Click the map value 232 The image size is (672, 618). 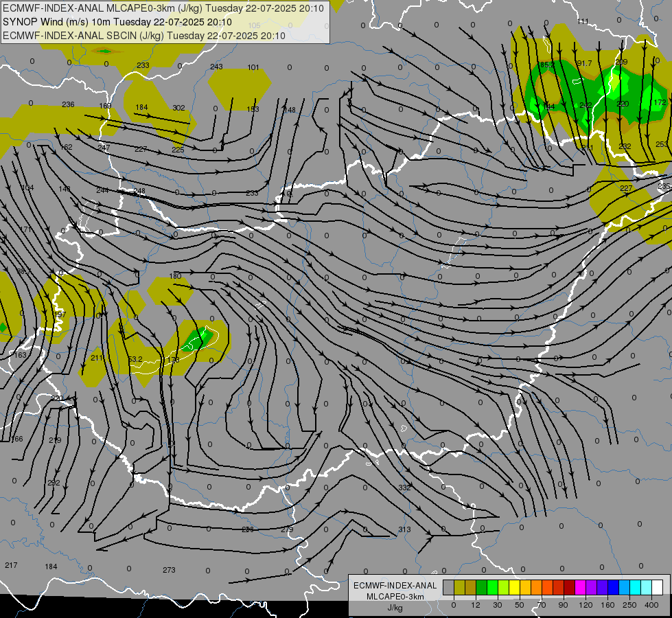(625, 146)
